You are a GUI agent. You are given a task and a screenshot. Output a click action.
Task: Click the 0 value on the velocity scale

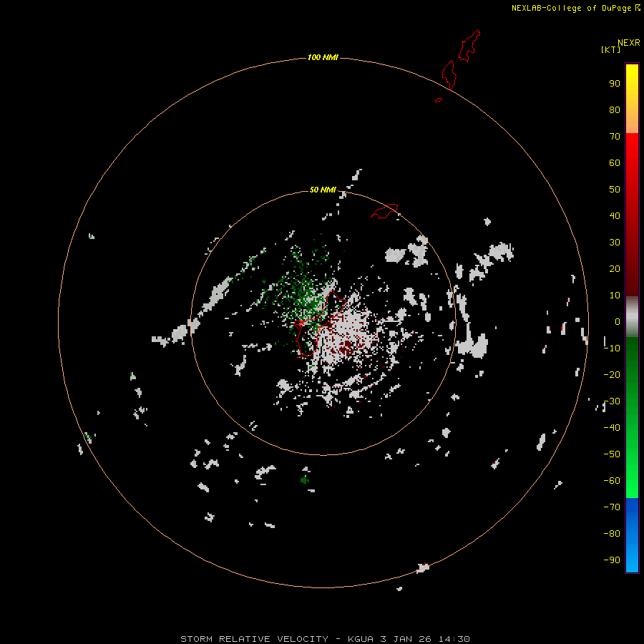click(x=618, y=322)
